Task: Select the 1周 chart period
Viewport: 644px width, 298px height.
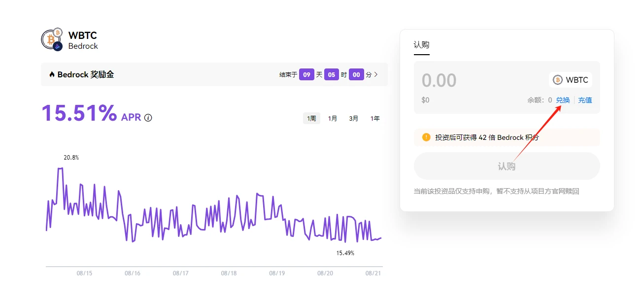Action: 311,118
